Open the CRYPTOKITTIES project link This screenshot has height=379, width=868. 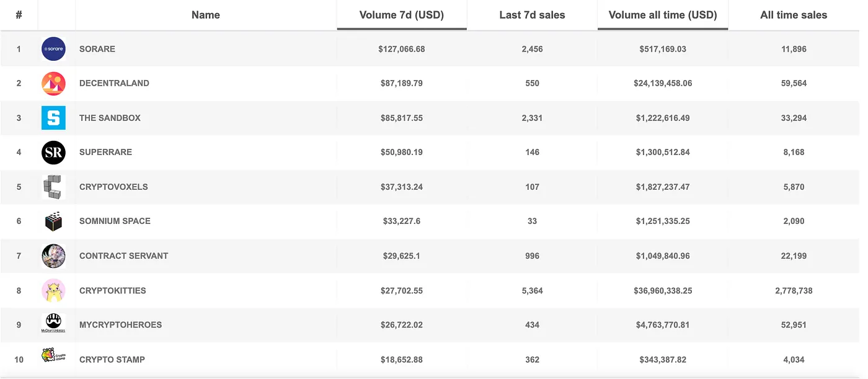113,290
